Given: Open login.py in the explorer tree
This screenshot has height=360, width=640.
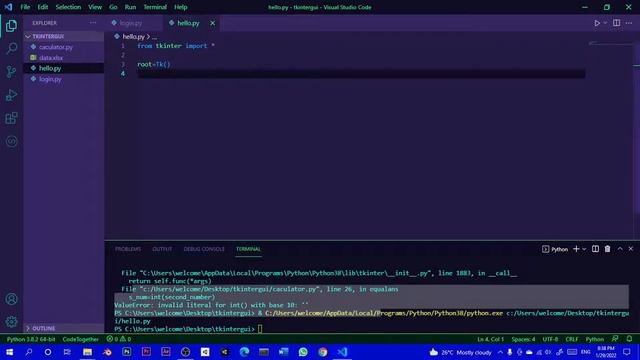Looking at the screenshot, I should click(50, 79).
